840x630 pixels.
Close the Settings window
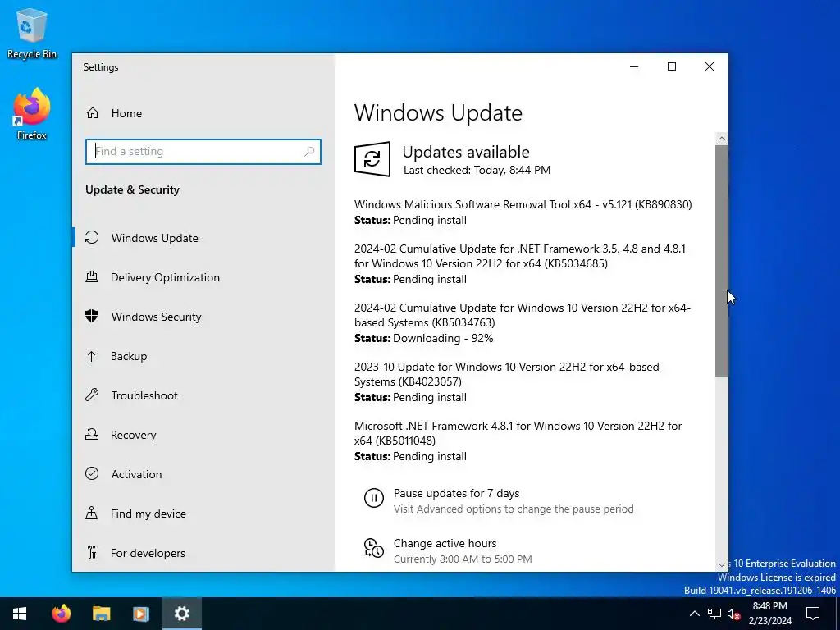tap(710, 66)
